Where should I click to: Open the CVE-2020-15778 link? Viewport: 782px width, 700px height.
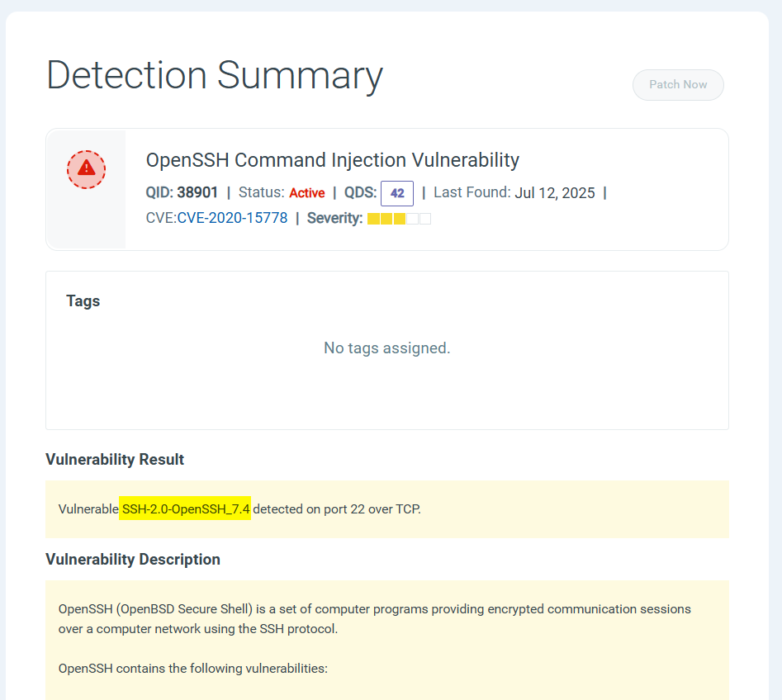(232, 219)
